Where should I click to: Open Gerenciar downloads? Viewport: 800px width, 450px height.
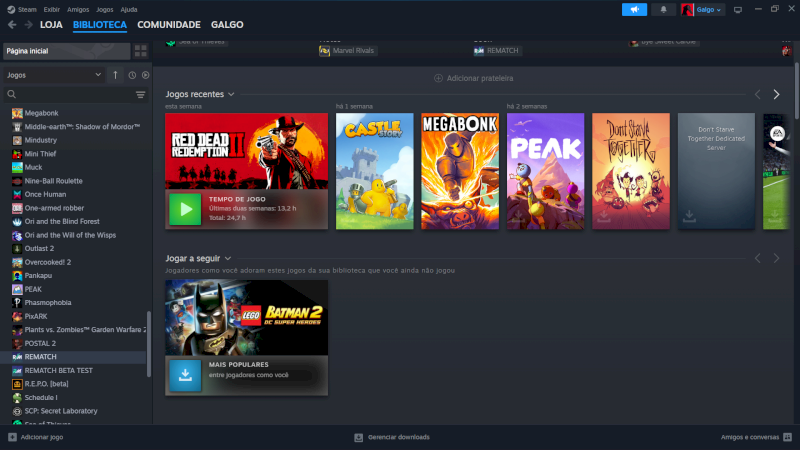[x=392, y=437]
